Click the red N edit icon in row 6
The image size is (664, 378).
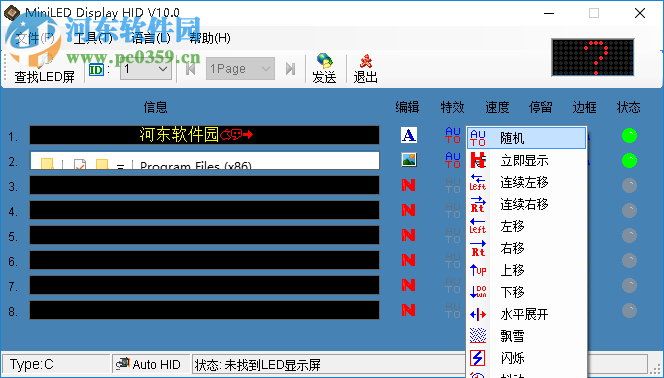coord(408,260)
